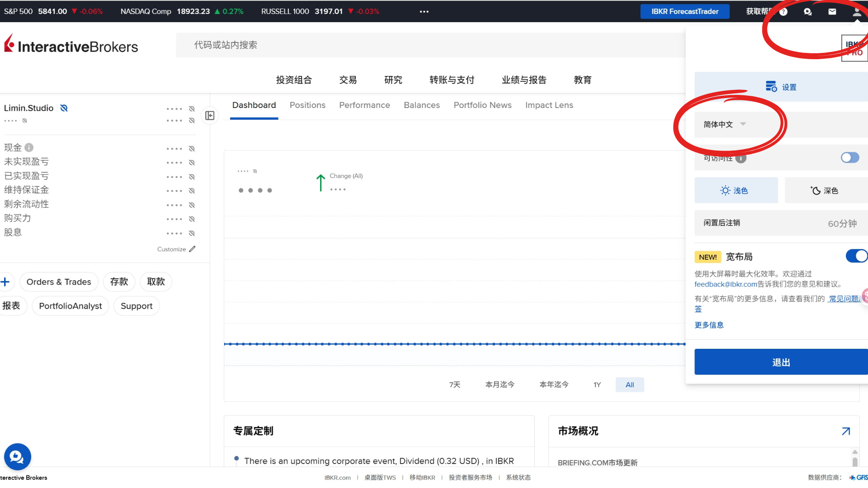Expand ticker bar three-dots overflow menu

tap(424, 12)
